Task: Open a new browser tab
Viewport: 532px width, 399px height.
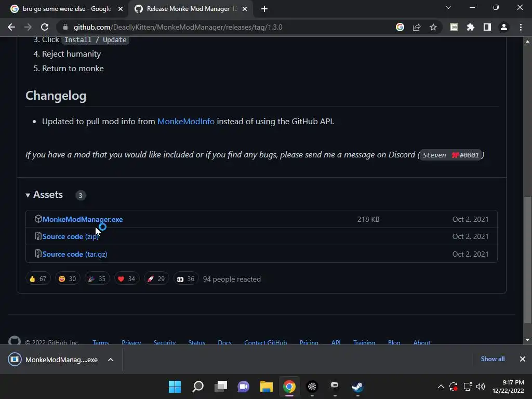Action: pyautogui.click(x=264, y=9)
